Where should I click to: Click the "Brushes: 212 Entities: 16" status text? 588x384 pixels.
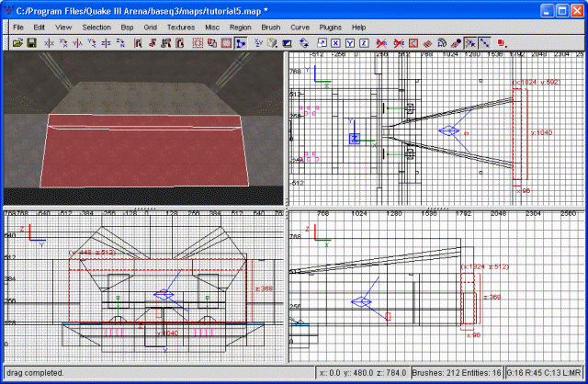pyautogui.click(x=457, y=373)
